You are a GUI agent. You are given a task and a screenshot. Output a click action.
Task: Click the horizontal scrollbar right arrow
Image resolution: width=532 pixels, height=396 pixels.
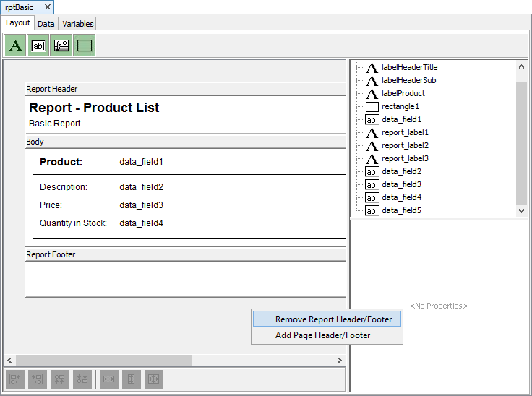tap(340, 360)
